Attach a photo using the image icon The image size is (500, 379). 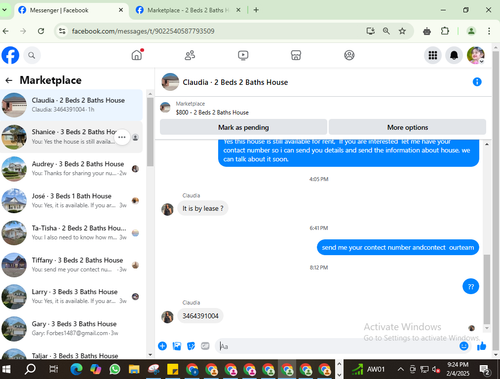pyautogui.click(x=177, y=346)
